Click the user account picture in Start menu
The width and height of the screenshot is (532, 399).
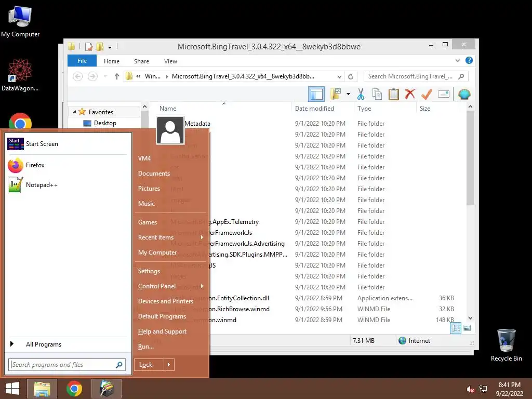(x=170, y=130)
